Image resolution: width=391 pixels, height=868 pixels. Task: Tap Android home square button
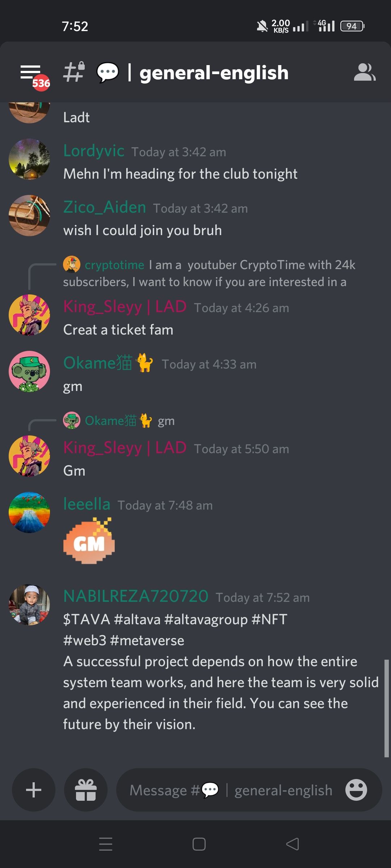[199, 844]
